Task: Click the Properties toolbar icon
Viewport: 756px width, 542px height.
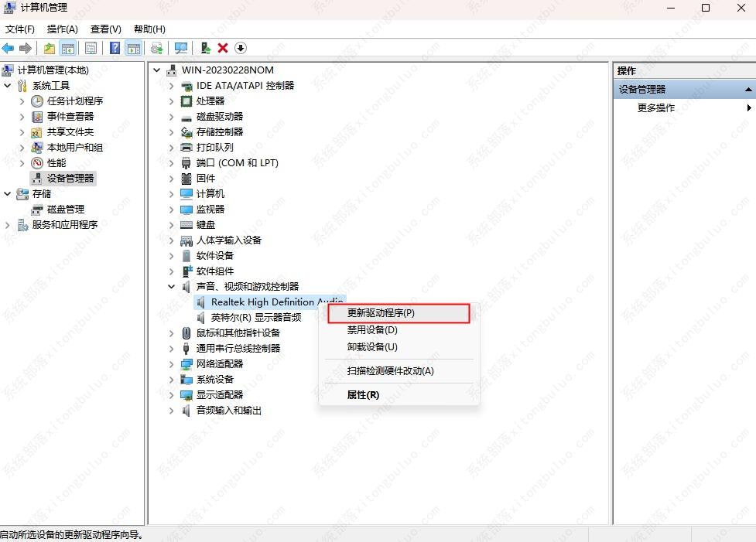Action: 91,48
